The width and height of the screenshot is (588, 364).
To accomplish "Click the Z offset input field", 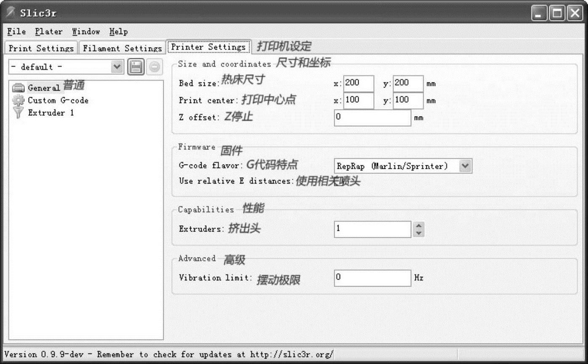I will point(372,118).
